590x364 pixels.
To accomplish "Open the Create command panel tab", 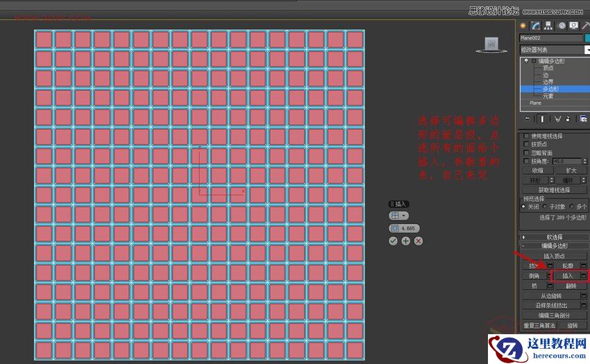I will (523, 26).
